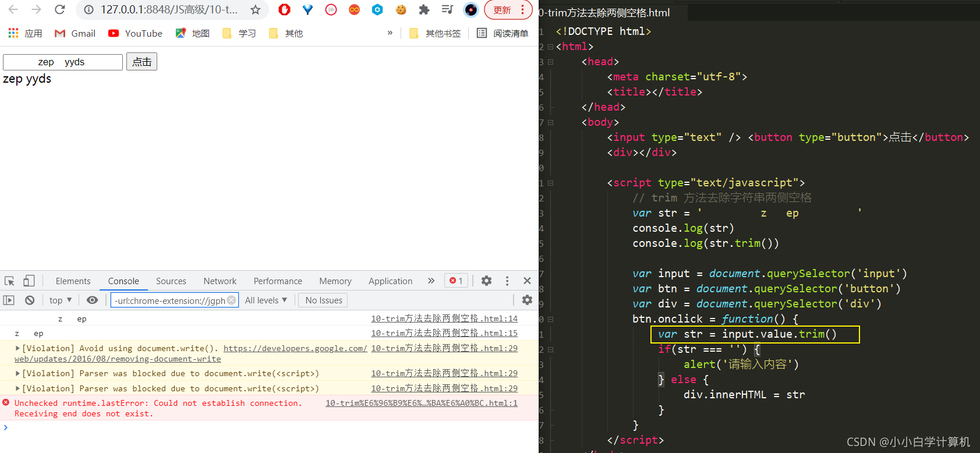The height and width of the screenshot is (453, 980).
Task: Open the source link ending html:1 in error row
Action: (422, 403)
